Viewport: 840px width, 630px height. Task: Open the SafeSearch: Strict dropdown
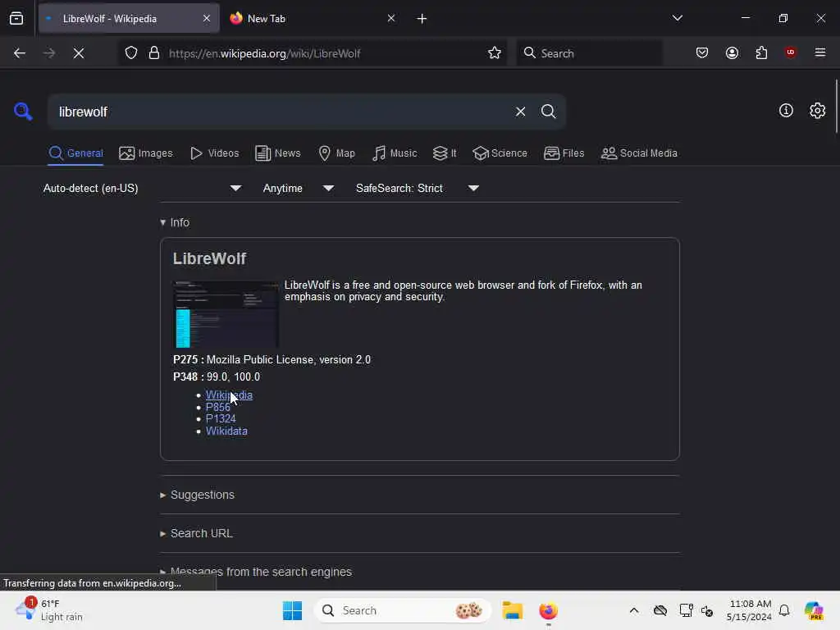(x=418, y=188)
